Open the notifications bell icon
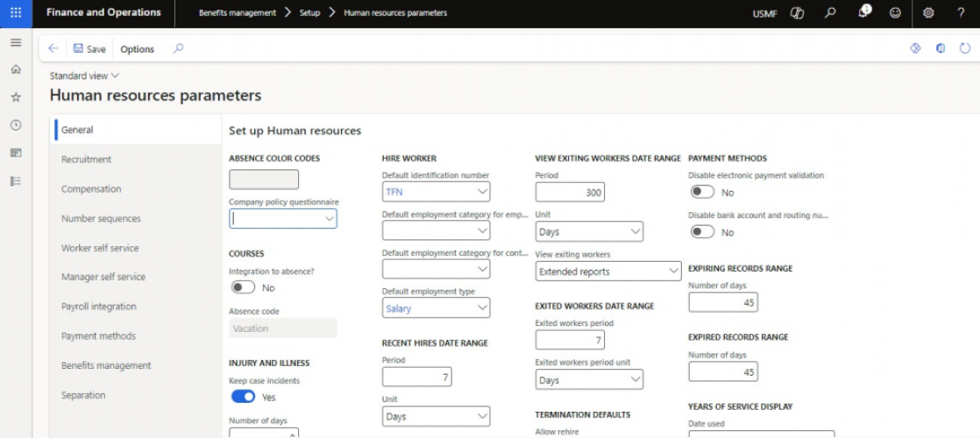Screen dimensions: 980x438 tap(864, 12)
